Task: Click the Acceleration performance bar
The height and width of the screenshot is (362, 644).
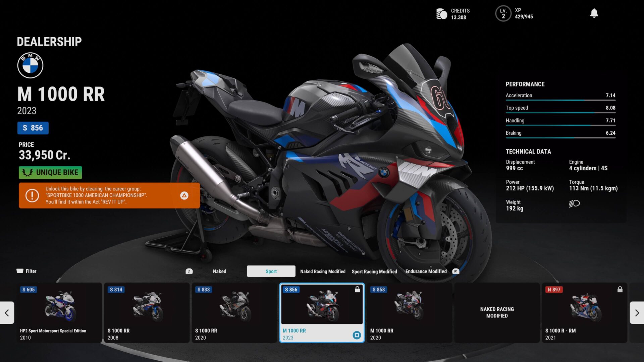Action: (x=560, y=100)
